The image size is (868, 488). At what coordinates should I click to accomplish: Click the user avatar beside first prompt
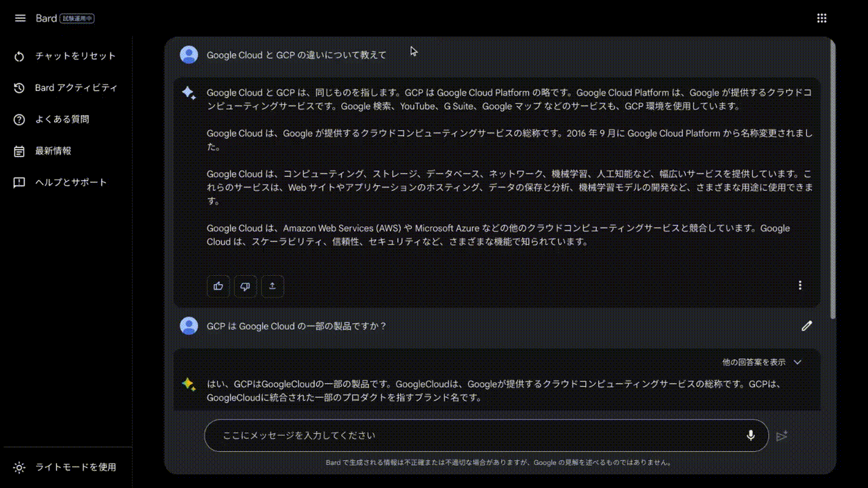pos(189,55)
